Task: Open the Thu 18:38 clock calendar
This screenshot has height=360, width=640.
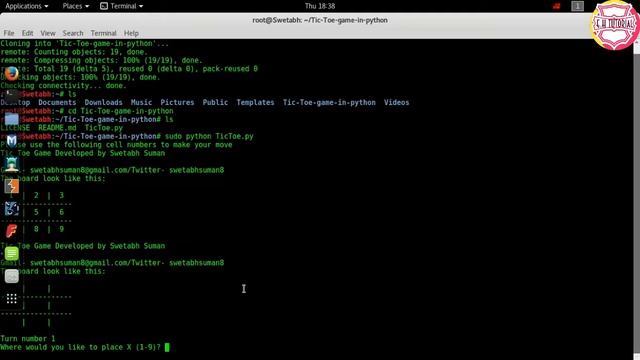Action: [320, 6]
